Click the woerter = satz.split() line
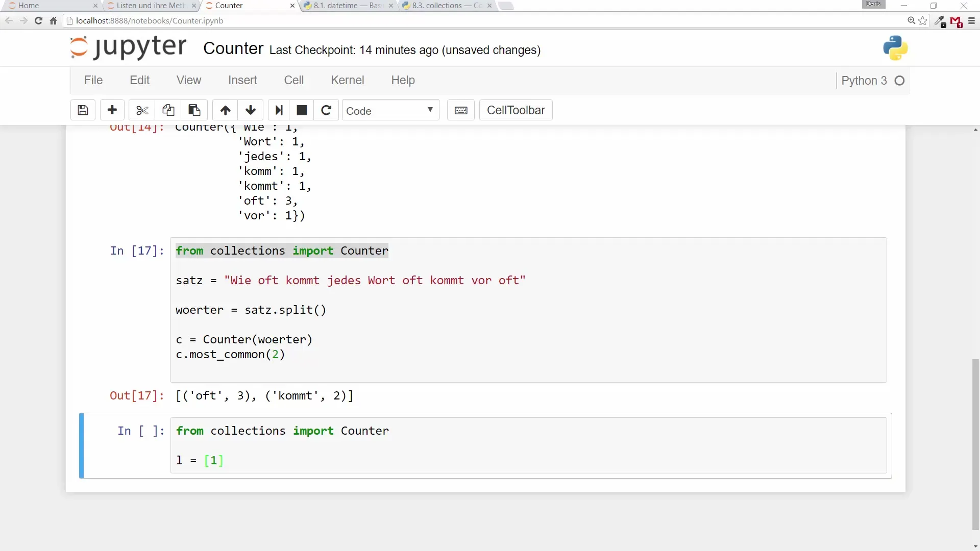The width and height of the screenshot is (980, 551). [251, 310]
